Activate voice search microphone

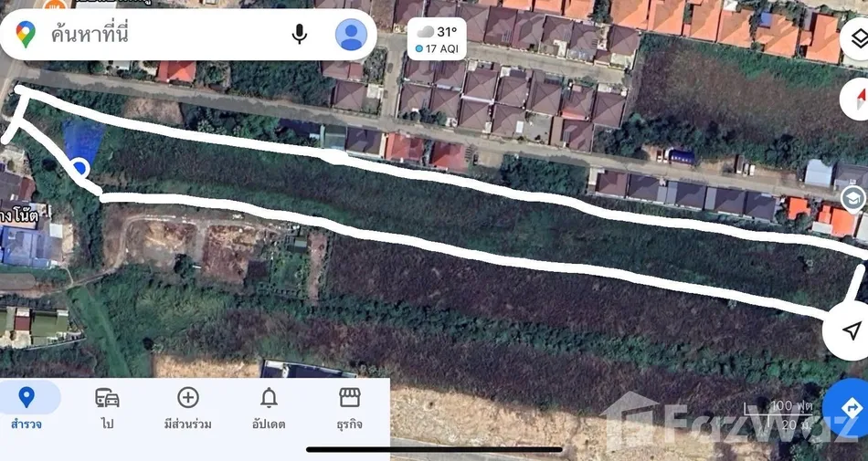[x=299, y=35]
